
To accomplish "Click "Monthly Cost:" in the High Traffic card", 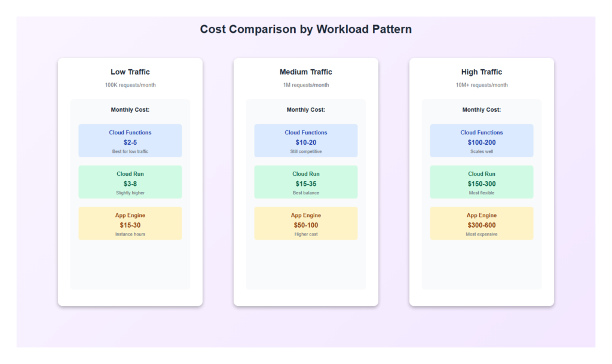I will (482, 110).
